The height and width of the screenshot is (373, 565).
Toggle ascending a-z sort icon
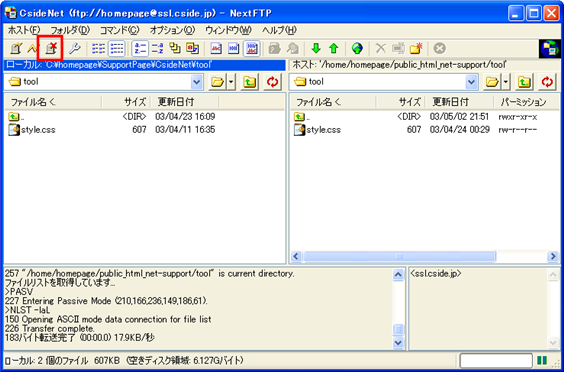coord(139,48)
